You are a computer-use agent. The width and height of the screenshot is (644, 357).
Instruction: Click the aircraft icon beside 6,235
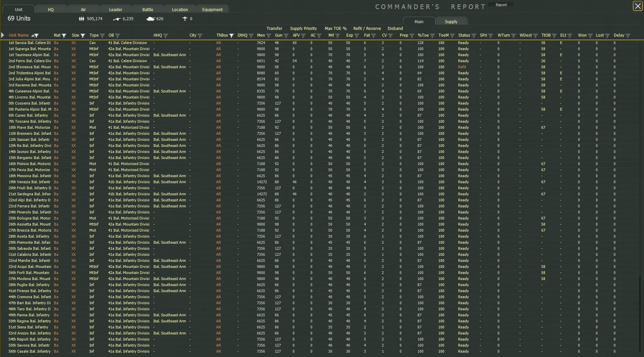(x=117, y=19)
